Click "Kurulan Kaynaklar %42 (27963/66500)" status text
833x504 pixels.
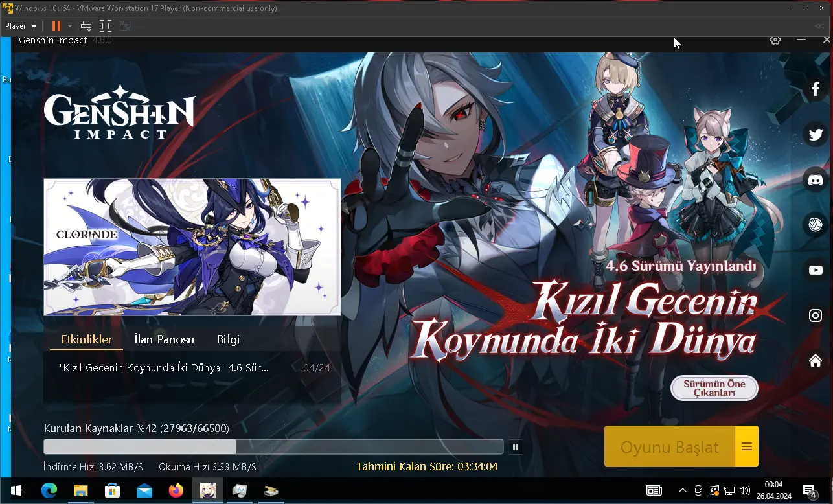click(x=136, y=428)
